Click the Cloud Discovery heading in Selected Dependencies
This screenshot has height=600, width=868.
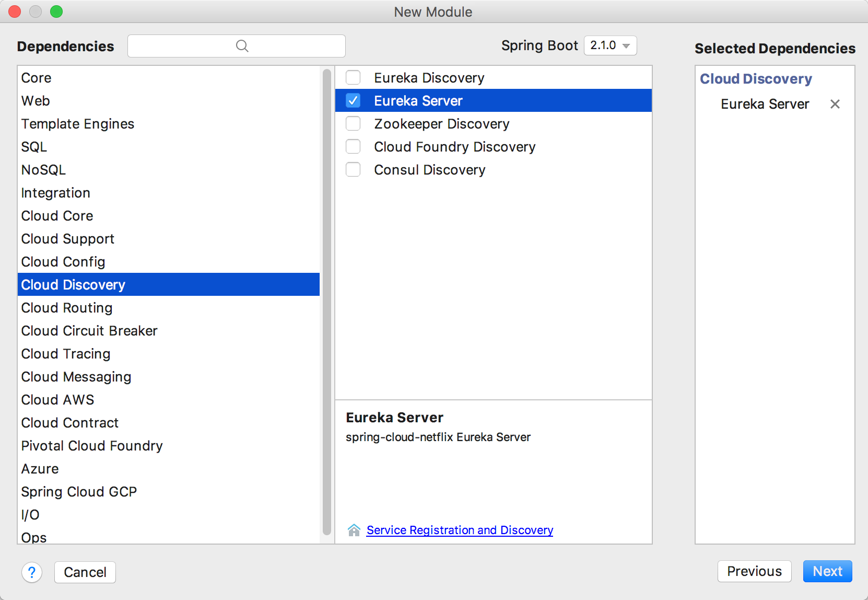pos(756,79)
